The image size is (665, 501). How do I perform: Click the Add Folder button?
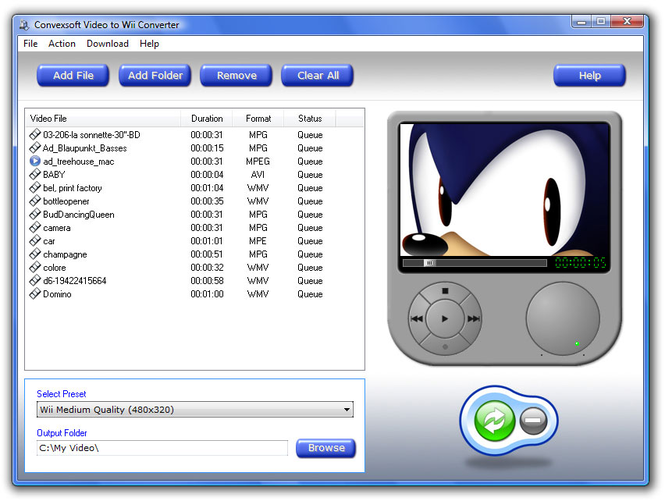(155, 76)
